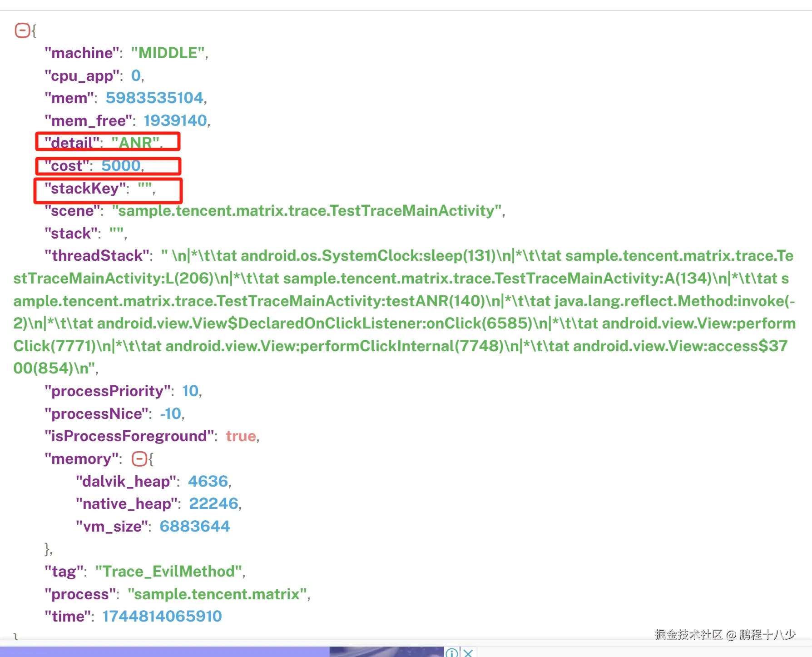Select the "MIDDLE" value
The height and width of the screenshot is (657, 812).
(x=168, y=53)
